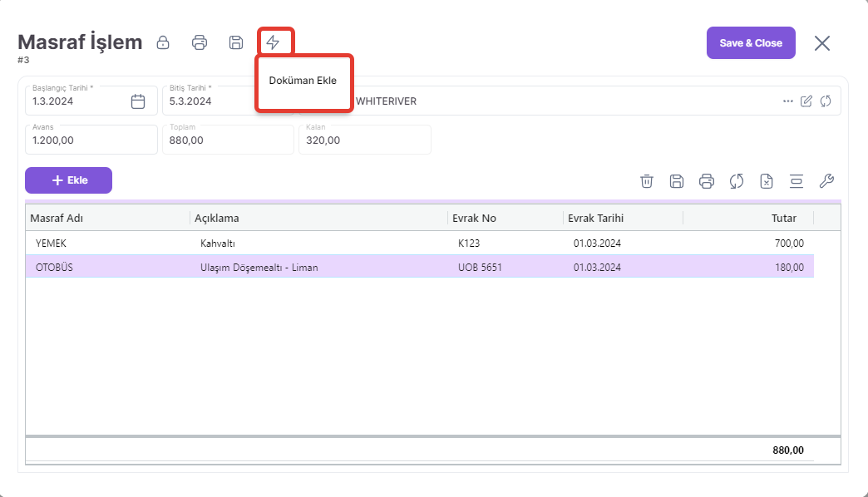Open the lightning bolt actions menu

point(273,42)
